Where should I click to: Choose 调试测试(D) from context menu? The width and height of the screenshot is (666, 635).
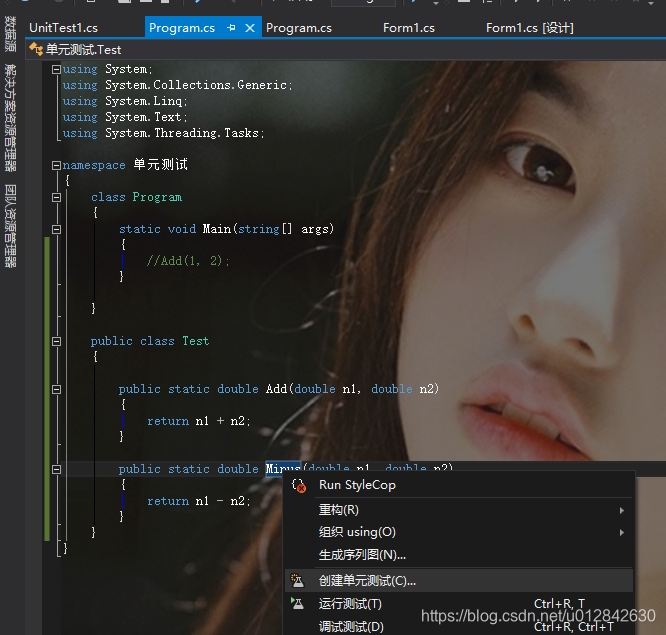click(459, 626)
